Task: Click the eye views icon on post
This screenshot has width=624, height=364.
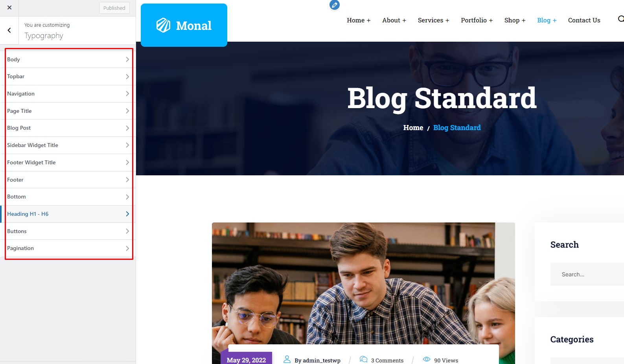Action: tap(427, 359)
